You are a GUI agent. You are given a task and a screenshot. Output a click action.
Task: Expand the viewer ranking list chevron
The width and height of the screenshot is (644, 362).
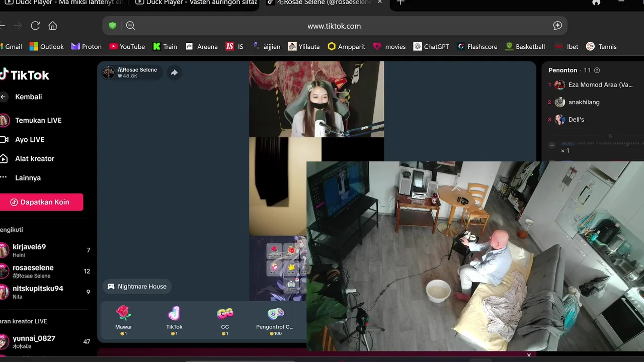[610, 136]
